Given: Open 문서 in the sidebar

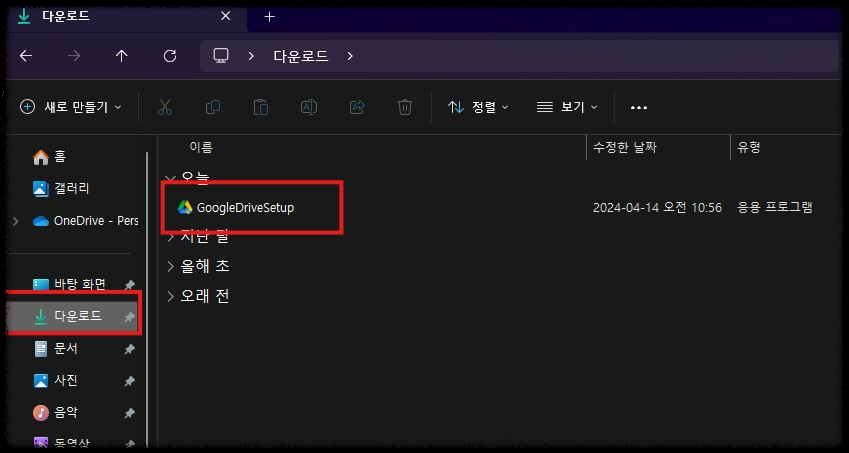Looking at the screenshot, I should click(x=55, y=349).
